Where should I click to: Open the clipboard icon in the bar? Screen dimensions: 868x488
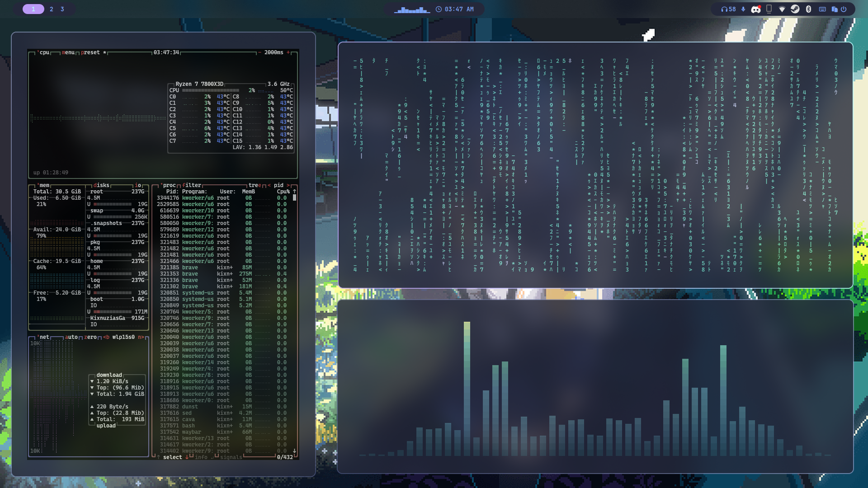[x=834, y=9]
